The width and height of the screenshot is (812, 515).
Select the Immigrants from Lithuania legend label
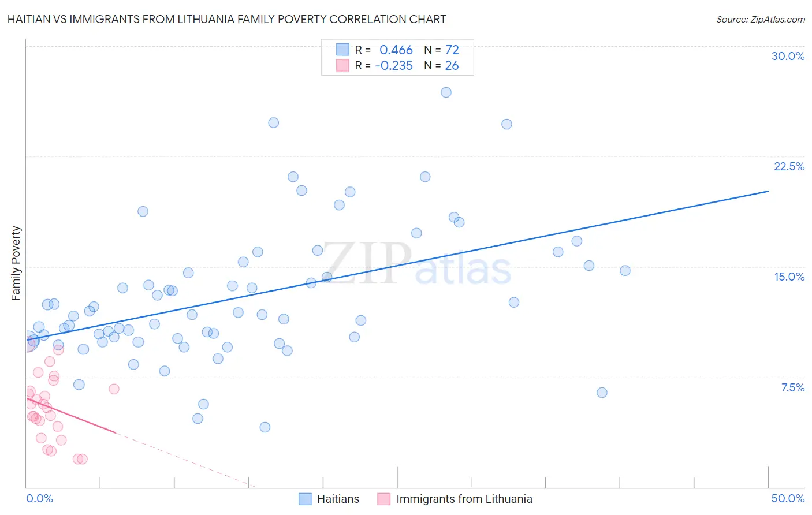464,499
